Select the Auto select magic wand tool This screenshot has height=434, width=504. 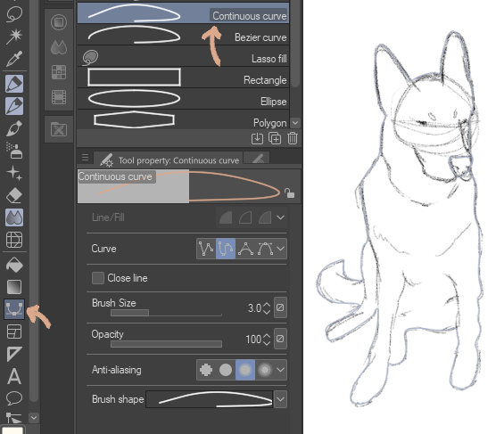click(x=14, y=36)
